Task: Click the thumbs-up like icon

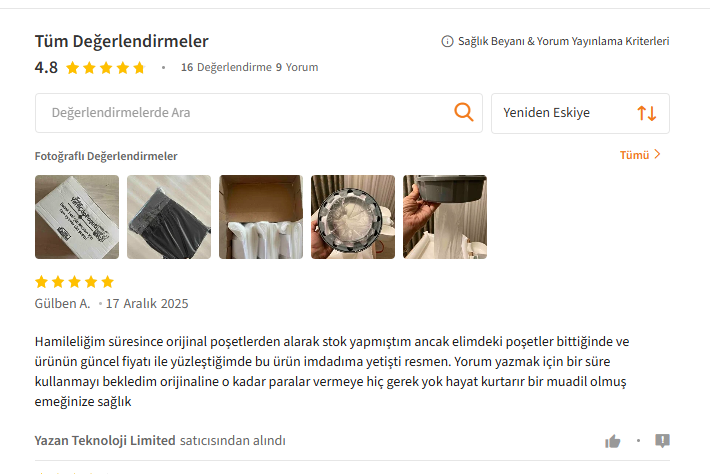Action: coord(613,441)
